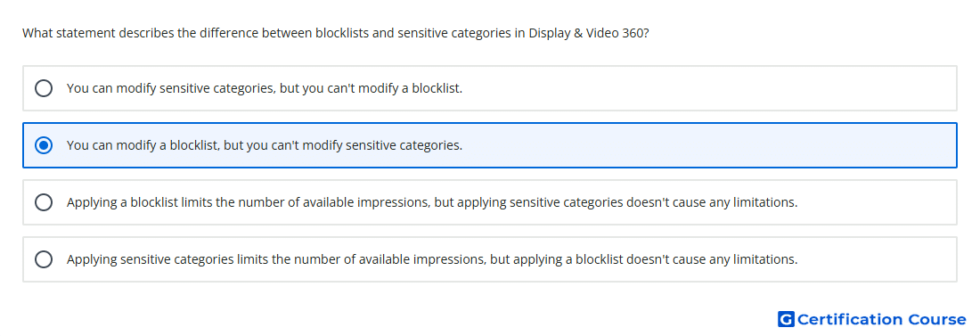The width and height of the screenshot is (980, 336).
Task: Choose radio for a blocklist doesn't cause limitations
Action: tap(44, 259)
